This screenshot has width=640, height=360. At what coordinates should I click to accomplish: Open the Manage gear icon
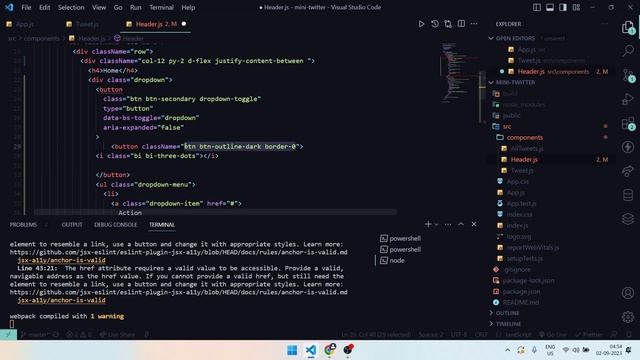(628, 317)
